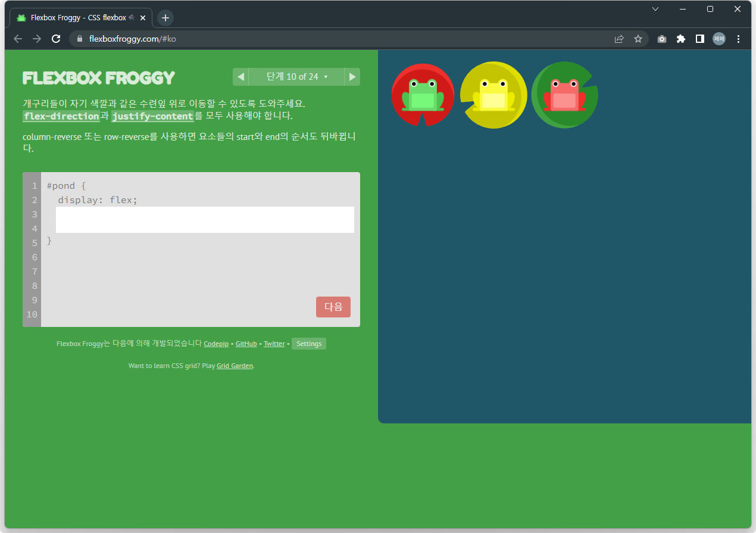The image size is (756, 533).
Task: Open the Grid Garden link
Action: click(235, 366)
